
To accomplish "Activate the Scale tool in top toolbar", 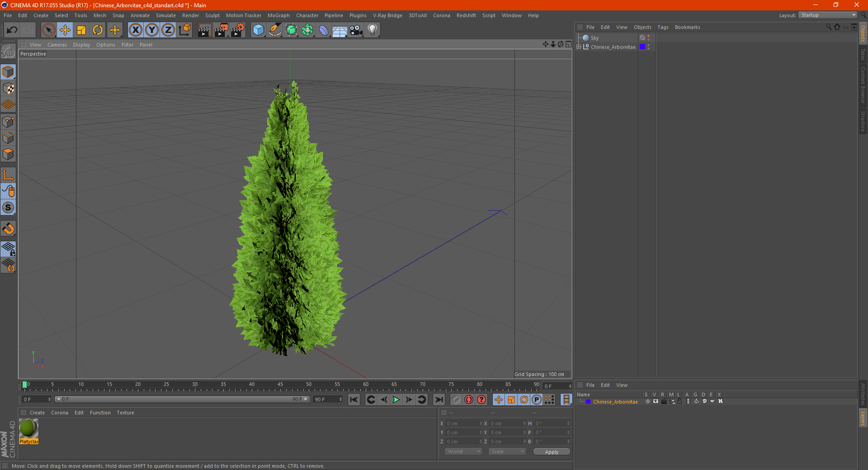I will point(81,30).
